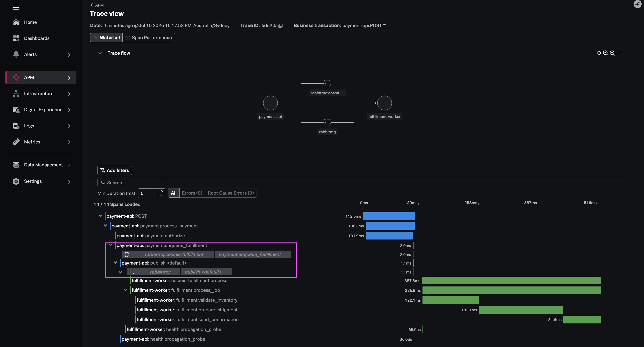Viewport: 644px width, 347px height.
Task: Click the rabbitmq queue node in flow
Action: click(327, 123)
